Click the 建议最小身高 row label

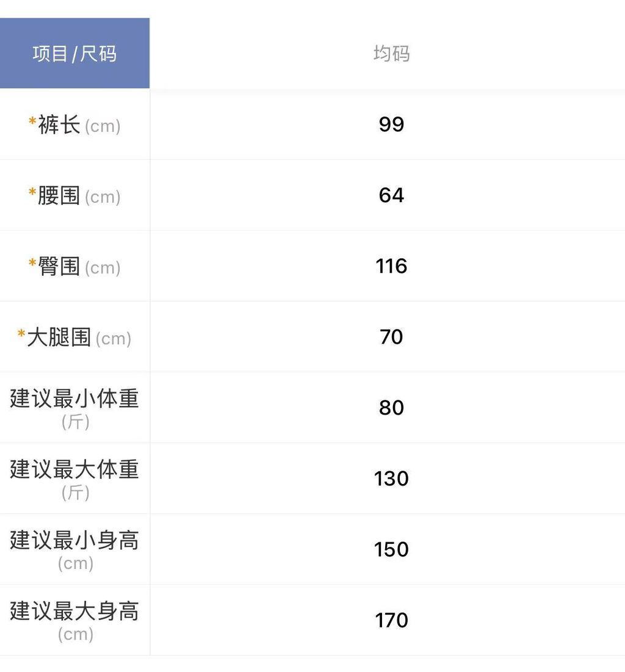click(x=74, y=541)
